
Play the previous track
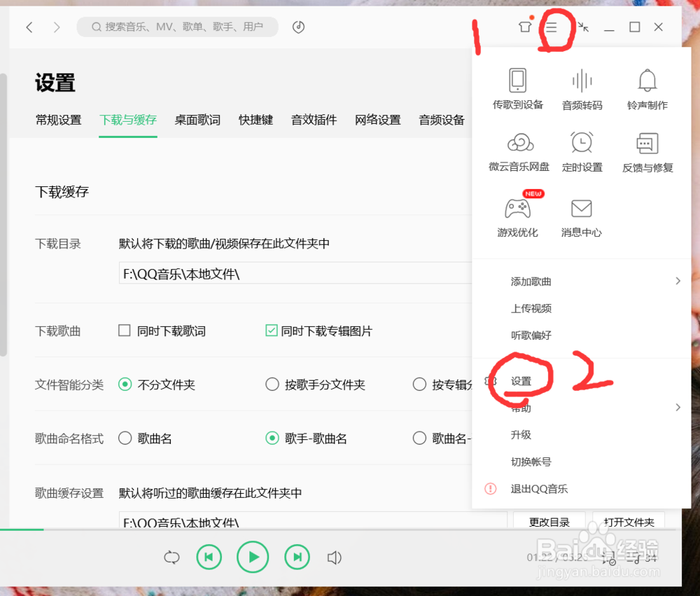click(x=209, y=557)
